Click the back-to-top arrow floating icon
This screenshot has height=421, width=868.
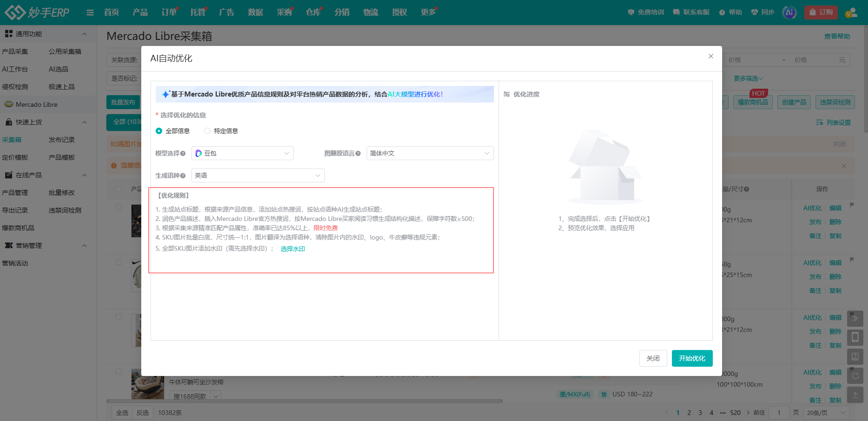pos(855,395)
